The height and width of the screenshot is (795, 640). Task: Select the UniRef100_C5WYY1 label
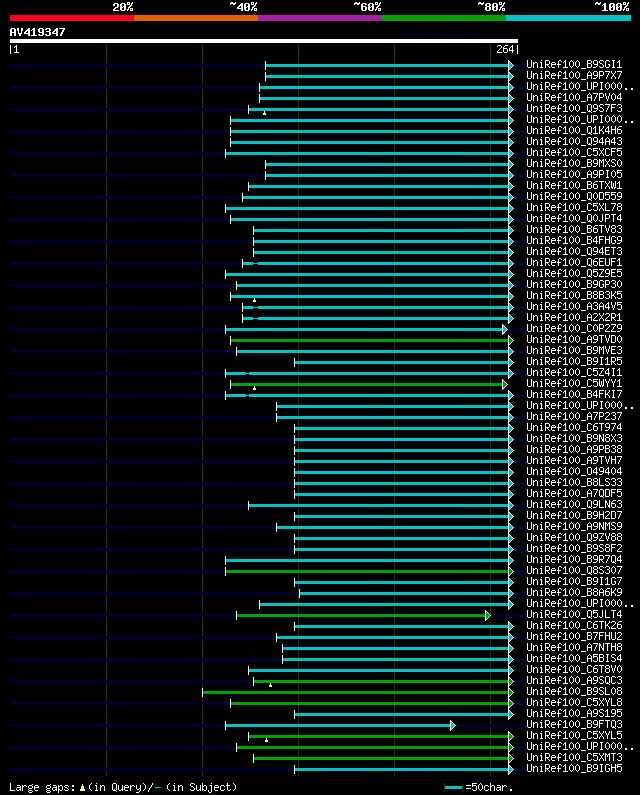(574, 383)
